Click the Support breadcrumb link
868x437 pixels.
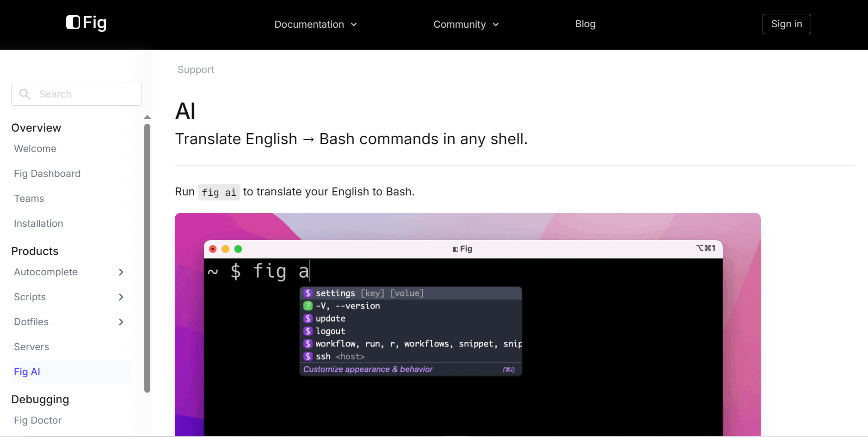tap(196, 70)
